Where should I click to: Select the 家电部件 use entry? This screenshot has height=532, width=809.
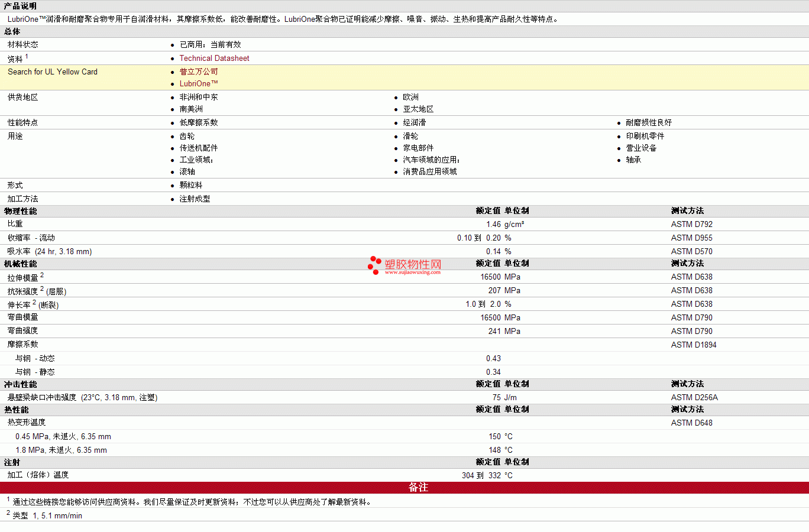click(418, 148)
